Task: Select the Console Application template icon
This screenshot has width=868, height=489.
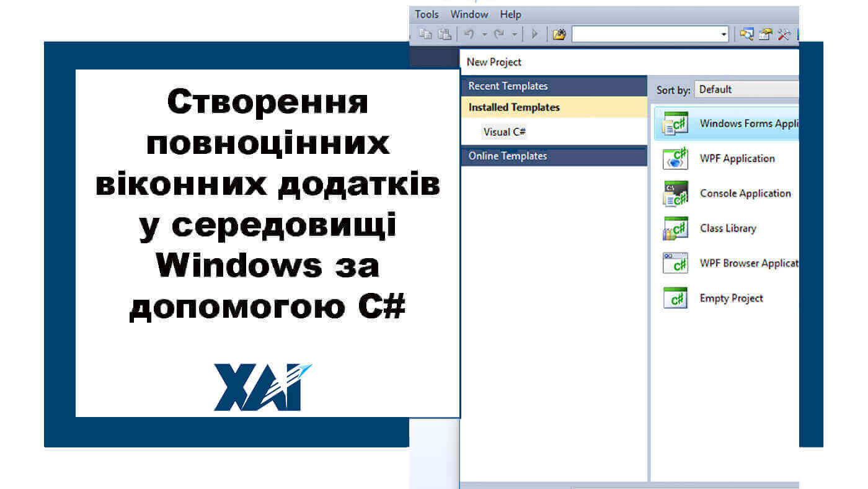Action: (x=676, y=193)
